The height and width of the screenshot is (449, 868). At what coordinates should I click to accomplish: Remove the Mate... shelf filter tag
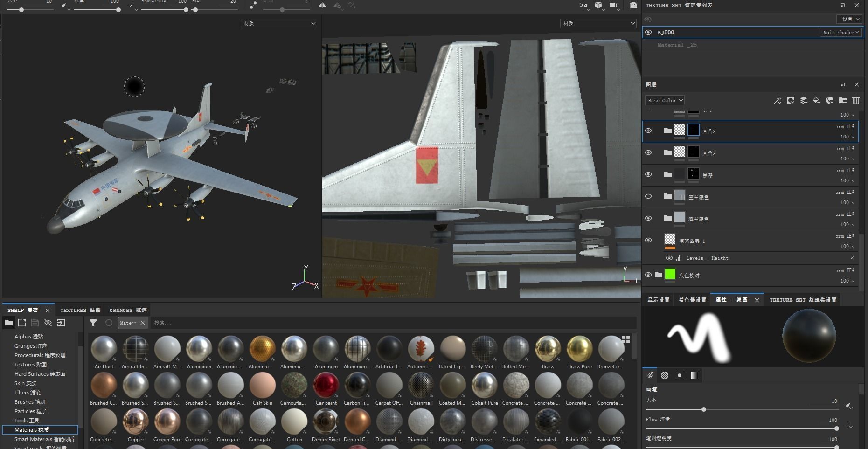(143, 323)
